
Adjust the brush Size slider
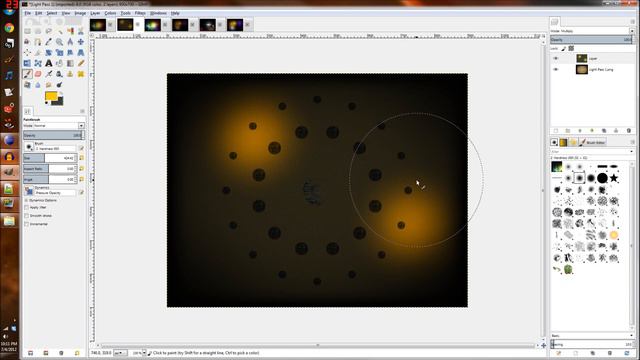point(49,158)
